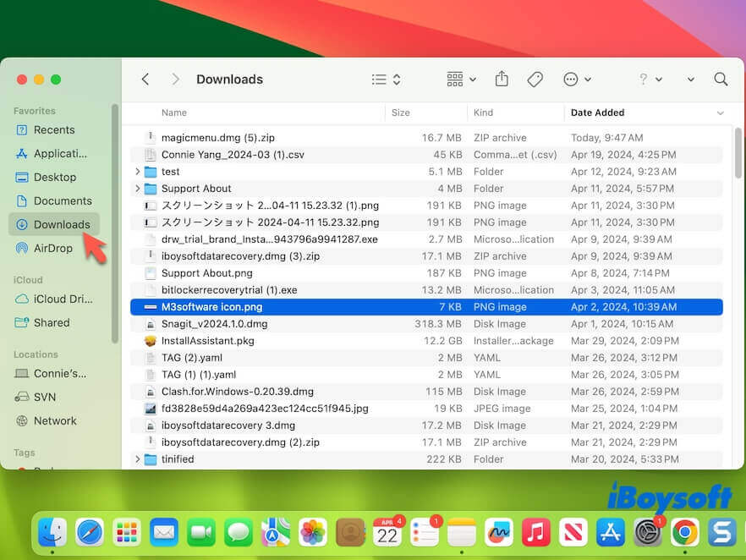The height and width of the screenshot is (560, 746).
Task: Click the sidebar scrollbar
Action: pos(114,237)
